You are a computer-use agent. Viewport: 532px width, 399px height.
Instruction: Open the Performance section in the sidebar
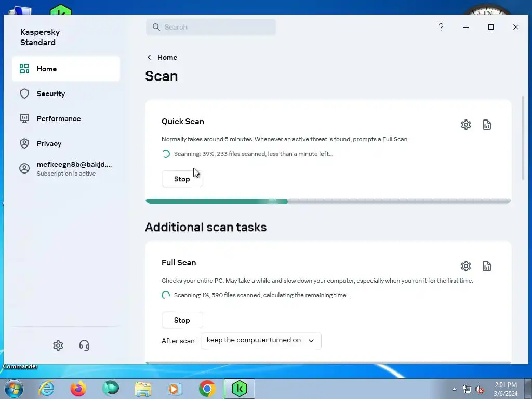point(66,118)
